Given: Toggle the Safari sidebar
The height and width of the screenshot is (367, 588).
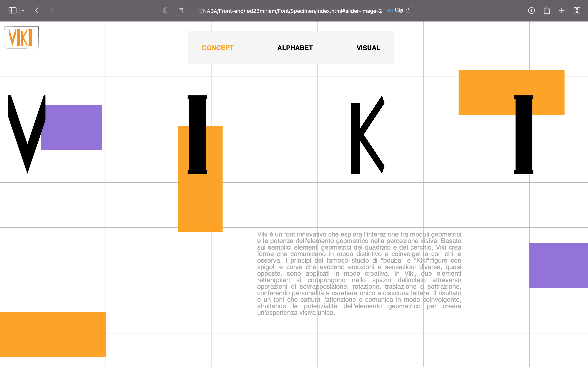Looking at the screenshot, I should point(12,10).
